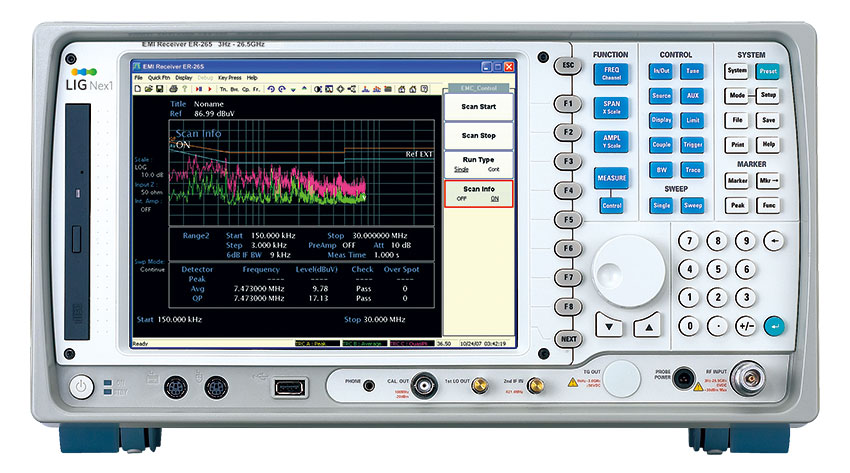Push the up arrow step key
The height and width of the screenshot is (473, 850).
point(648,326)
